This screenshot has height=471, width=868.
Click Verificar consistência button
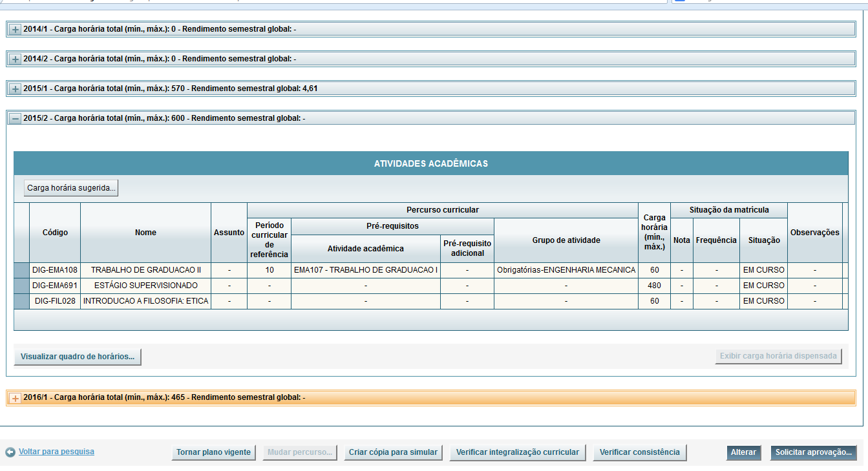[x=640, y=452]
